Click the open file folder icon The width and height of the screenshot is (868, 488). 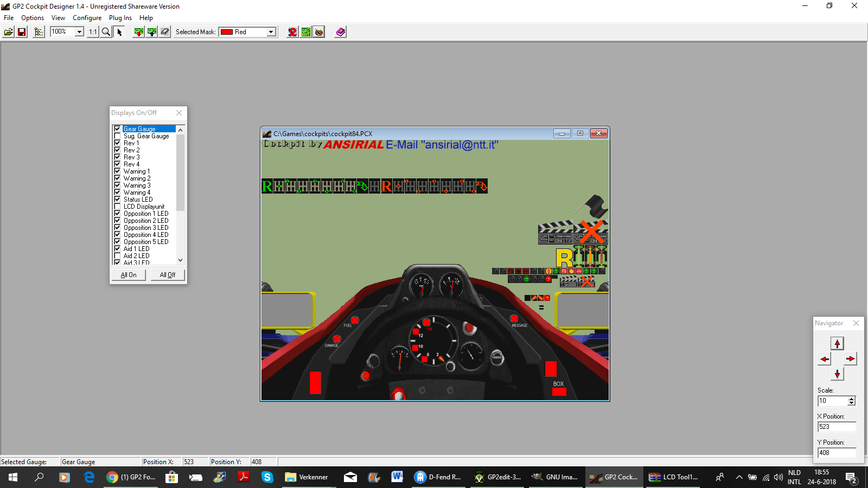(9, 32)
